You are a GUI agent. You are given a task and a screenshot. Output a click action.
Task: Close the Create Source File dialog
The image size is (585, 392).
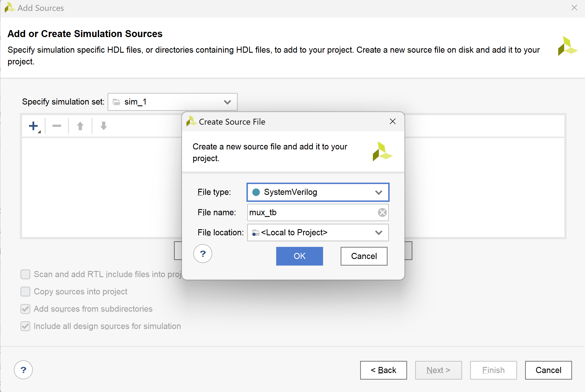click(x=393, y=122)
